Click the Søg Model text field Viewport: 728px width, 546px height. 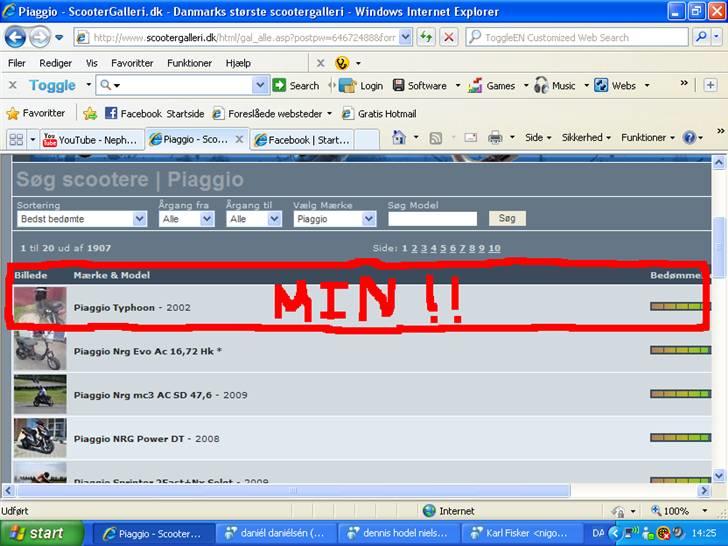coord(432,218)
